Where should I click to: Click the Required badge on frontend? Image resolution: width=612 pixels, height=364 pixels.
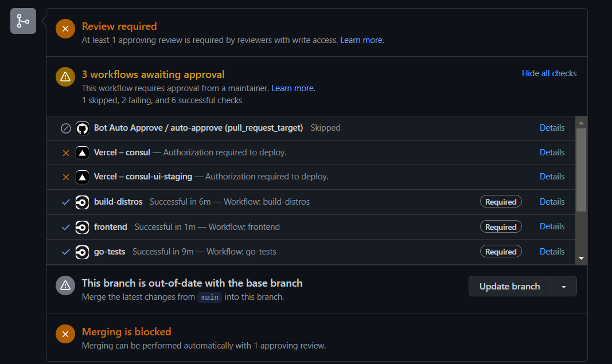(501, 227)
